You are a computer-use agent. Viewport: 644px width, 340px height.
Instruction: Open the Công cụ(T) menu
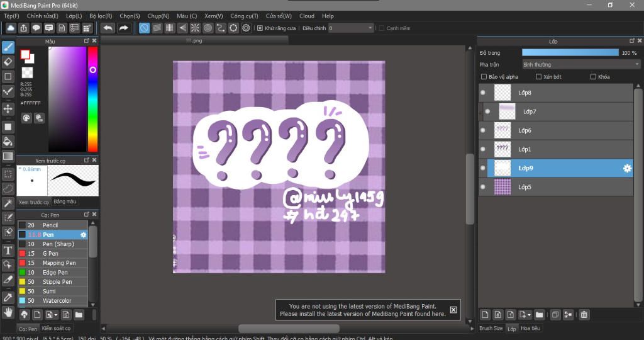[x=244, y=16]
